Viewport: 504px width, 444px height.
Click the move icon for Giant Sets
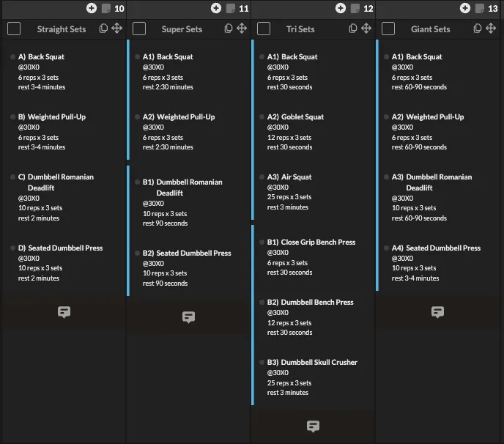pyautogui.click(x=491, y=29)
